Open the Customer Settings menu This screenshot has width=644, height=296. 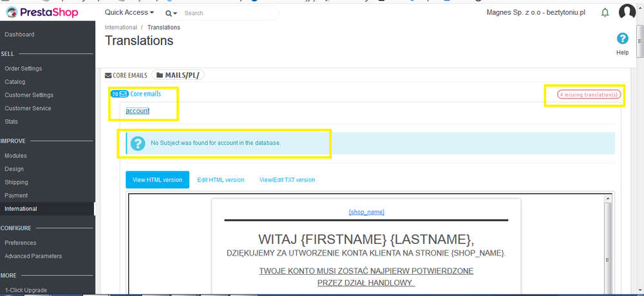click(29, 95)
